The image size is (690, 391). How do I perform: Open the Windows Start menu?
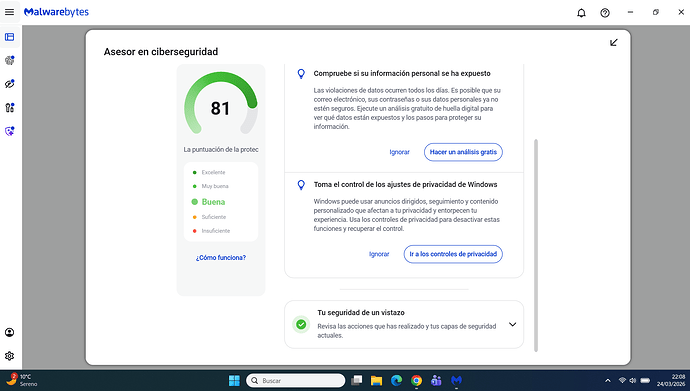[234, 380]
